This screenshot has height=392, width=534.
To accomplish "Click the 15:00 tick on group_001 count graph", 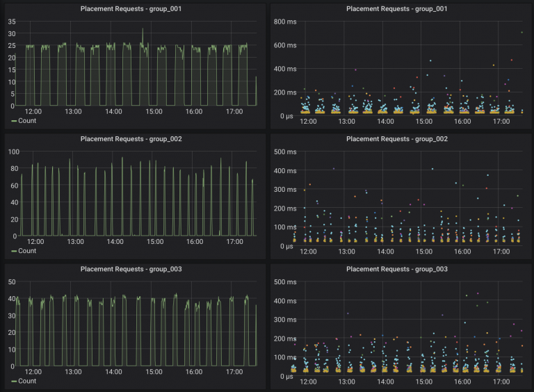I will [154, 112].
